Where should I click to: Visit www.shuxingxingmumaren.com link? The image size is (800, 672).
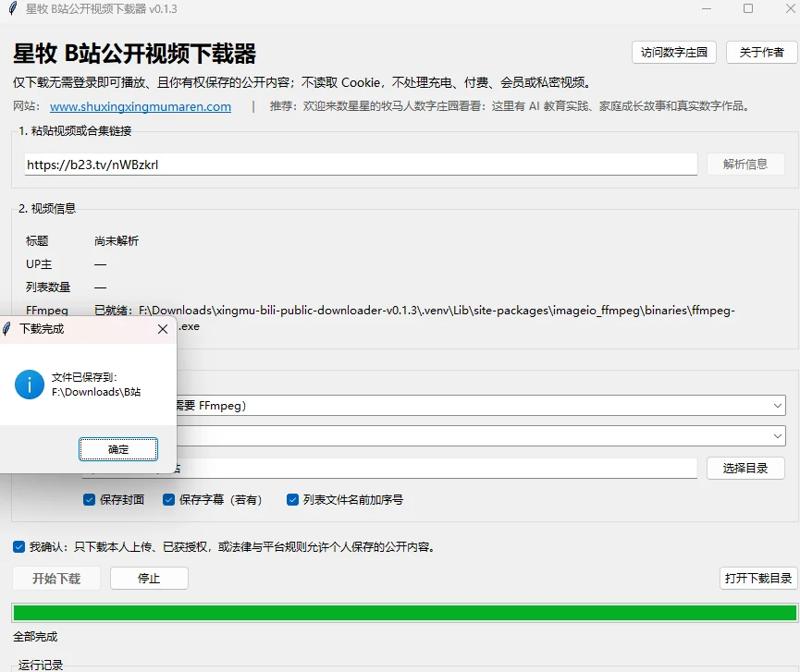click(141, 106)
